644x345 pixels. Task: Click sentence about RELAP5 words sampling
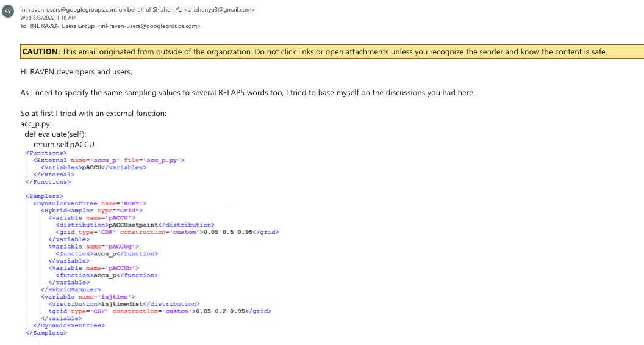coord(248,93)
